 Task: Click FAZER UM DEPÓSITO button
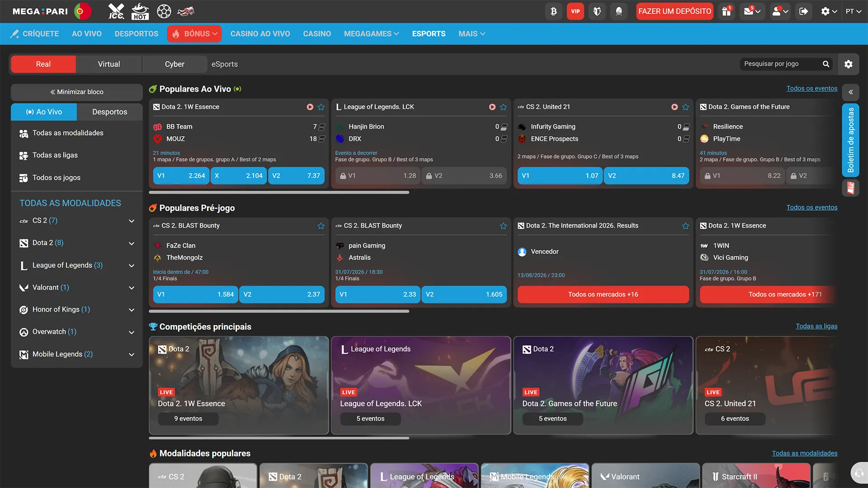675,11
